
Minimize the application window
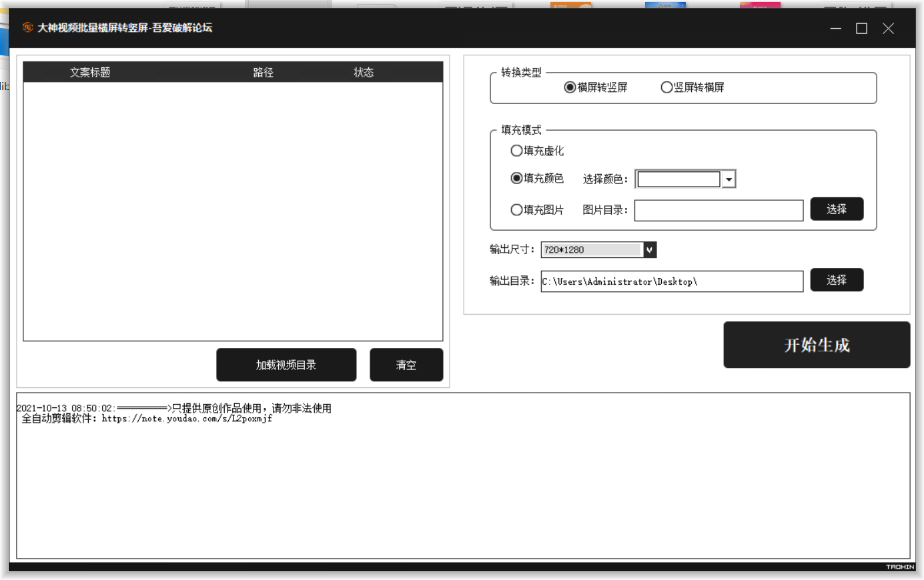coord(835,28)
